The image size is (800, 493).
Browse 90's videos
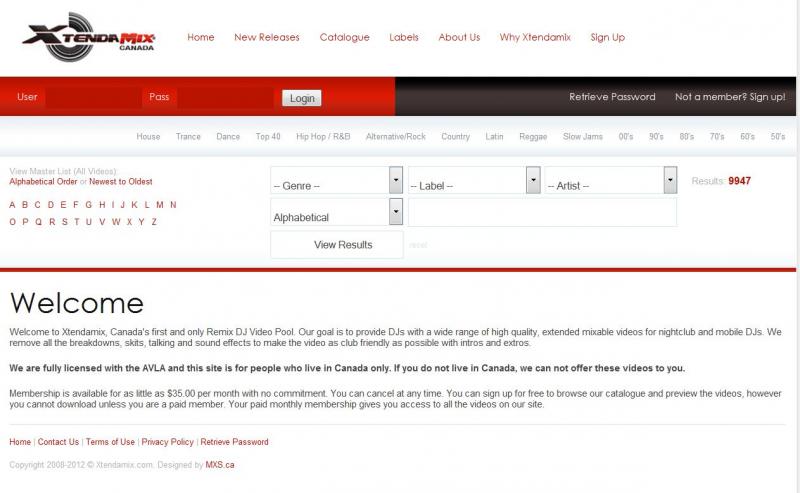656,136
